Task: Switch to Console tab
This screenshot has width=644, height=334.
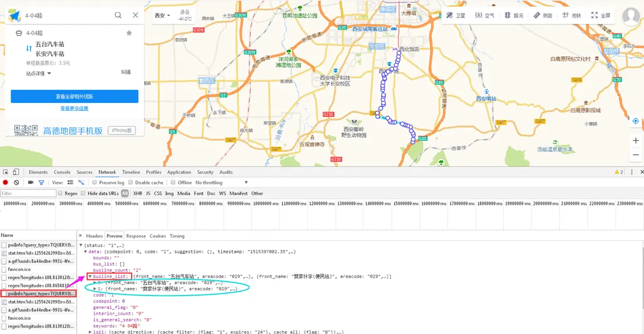Action: 62,172
